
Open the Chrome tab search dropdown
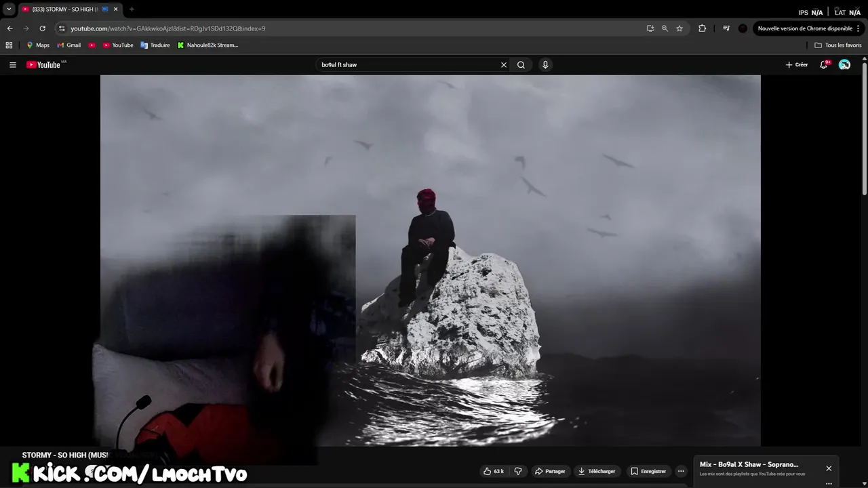coord(9,9)
